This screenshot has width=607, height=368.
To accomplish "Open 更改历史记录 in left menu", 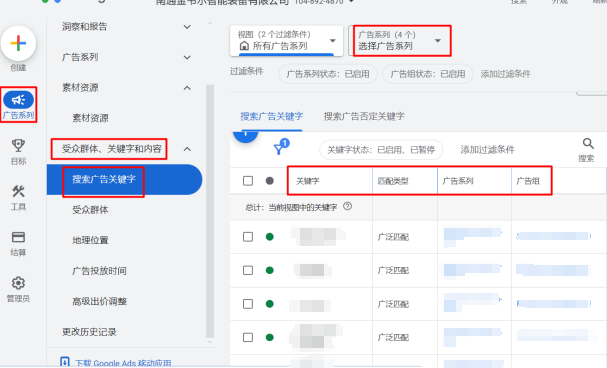I will point(89,332).
